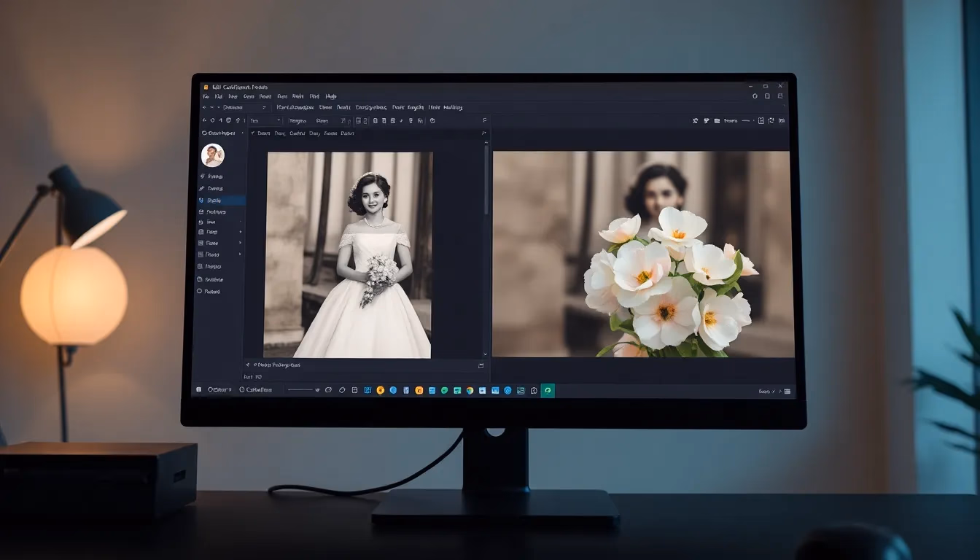Image resolution: width=980 pixels, height=560 pixels.
Task: Click the icon at the taskbar's far left
Action: point(198,390)
